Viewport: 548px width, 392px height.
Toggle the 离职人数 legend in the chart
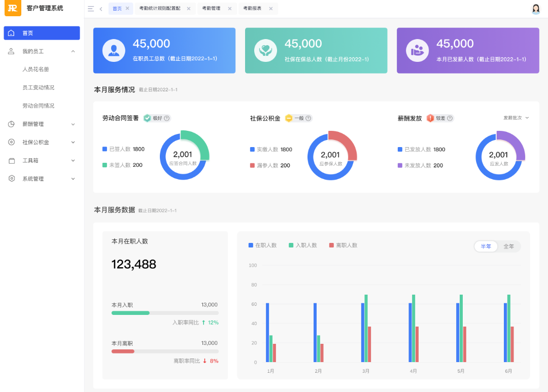tap(345, 245)
